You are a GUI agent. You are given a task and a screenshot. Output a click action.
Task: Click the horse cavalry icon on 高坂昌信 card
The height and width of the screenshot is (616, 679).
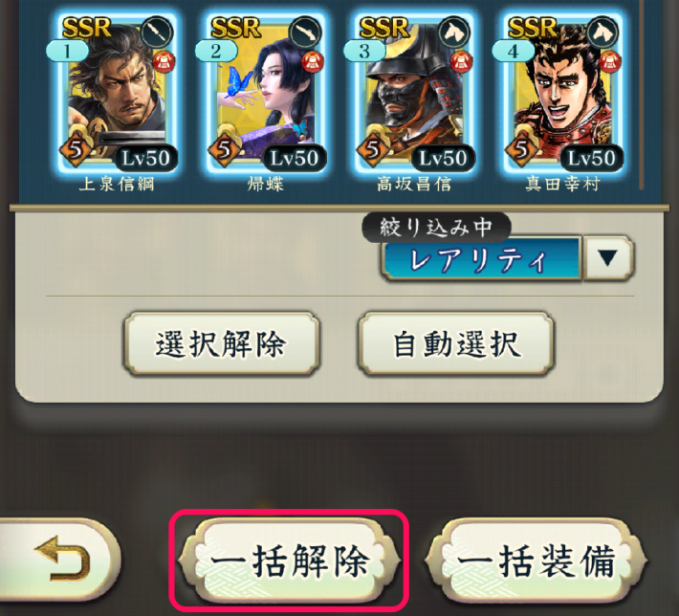(x=454, y=32)
